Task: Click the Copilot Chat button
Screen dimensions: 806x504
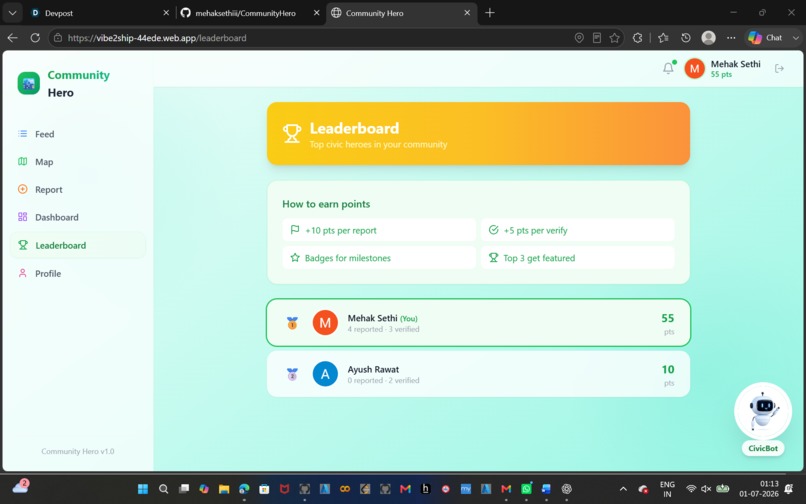Action: pyautogui.click(x=766, y=38)
